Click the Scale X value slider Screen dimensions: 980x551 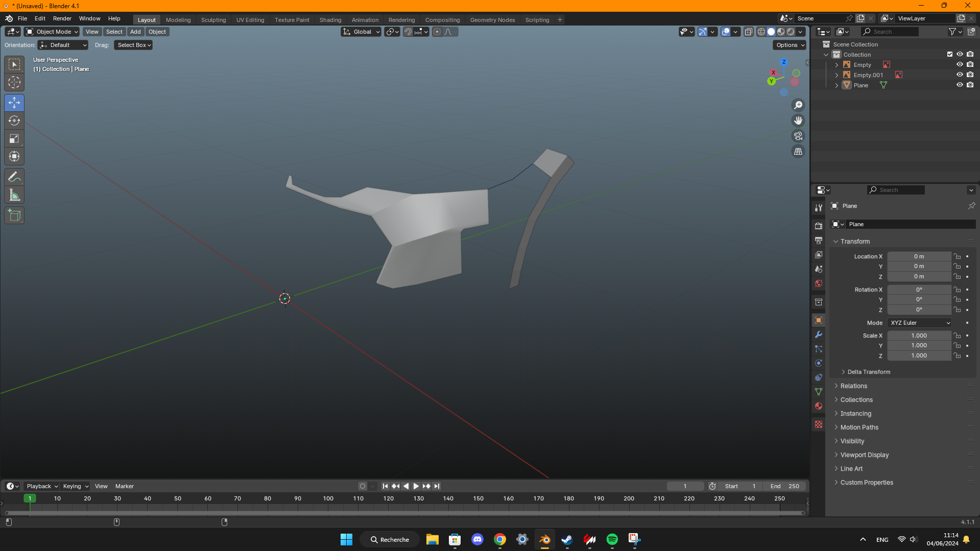click(919, 336)
